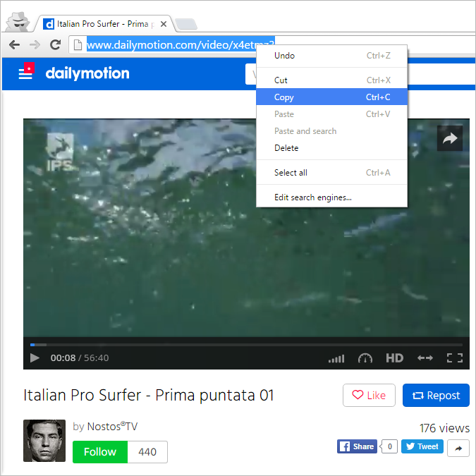This screenshot has height=476, width=476.
Task: Toggle HD video quality
Action: (394, 358)
